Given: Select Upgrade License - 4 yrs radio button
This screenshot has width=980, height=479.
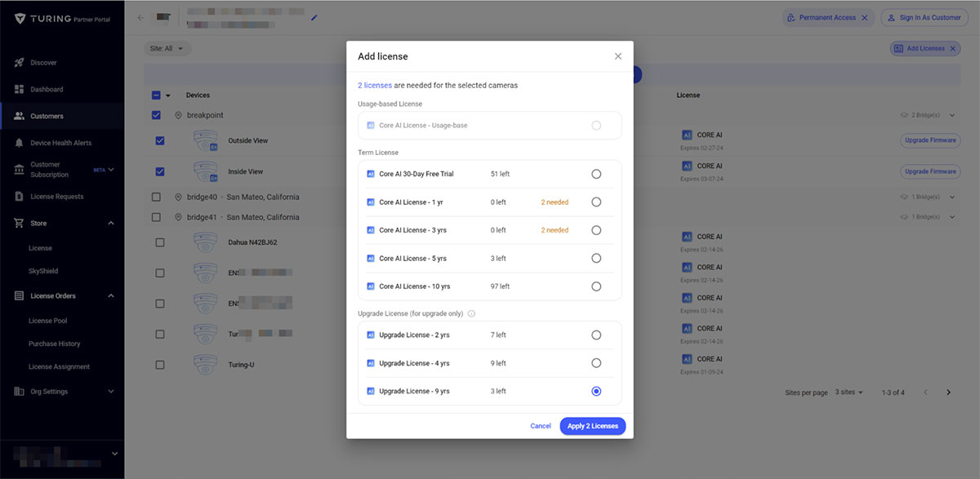Looking at the screenshot, I should point(596,363).
